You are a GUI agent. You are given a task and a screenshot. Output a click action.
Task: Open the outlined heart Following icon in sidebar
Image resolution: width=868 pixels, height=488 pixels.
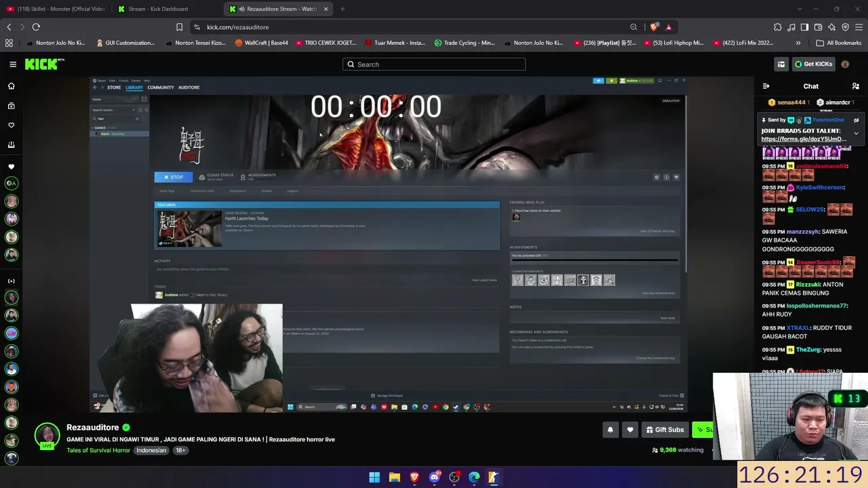(11, 125)
